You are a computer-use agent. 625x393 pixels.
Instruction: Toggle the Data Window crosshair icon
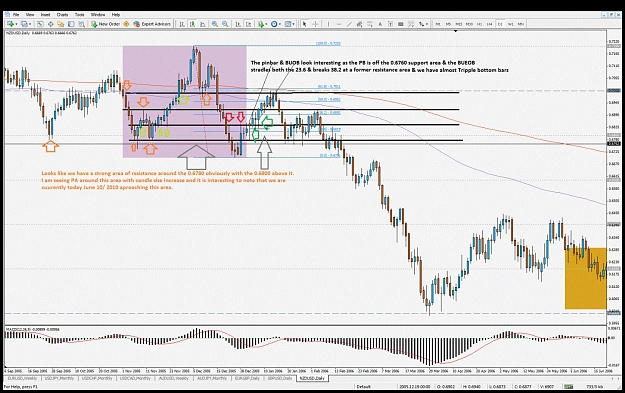click(x=51, y=24)
